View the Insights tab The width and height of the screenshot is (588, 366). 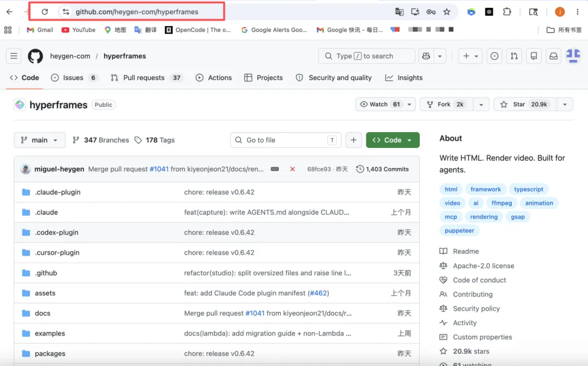[x=404, y=78]
